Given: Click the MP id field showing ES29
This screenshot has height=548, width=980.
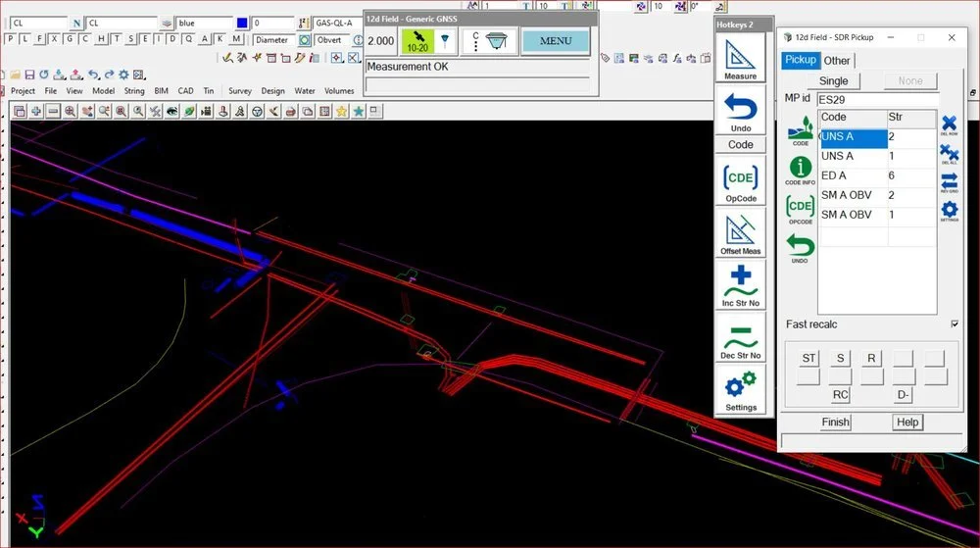Looking at the screenshot, I should 877,99.
